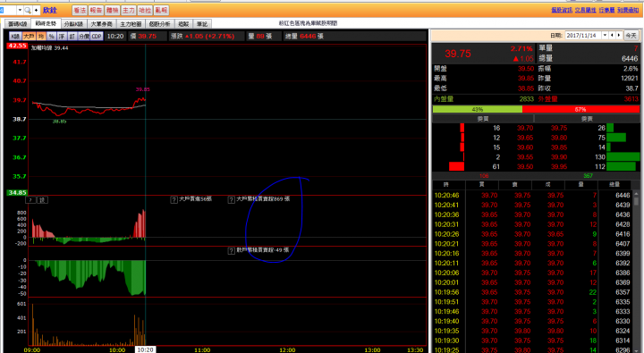644x353 pixels.
Task: Click the tick row at 10:19:56
Action: point(532,292)
